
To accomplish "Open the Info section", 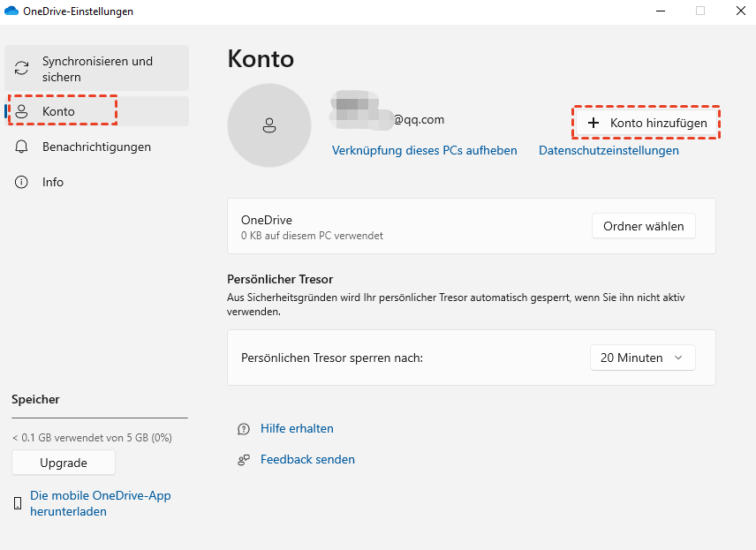I will point(53,182).
